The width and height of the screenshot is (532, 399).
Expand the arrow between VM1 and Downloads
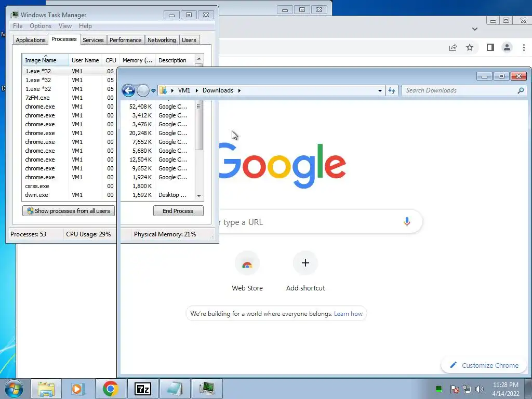(x=196, y=90)
